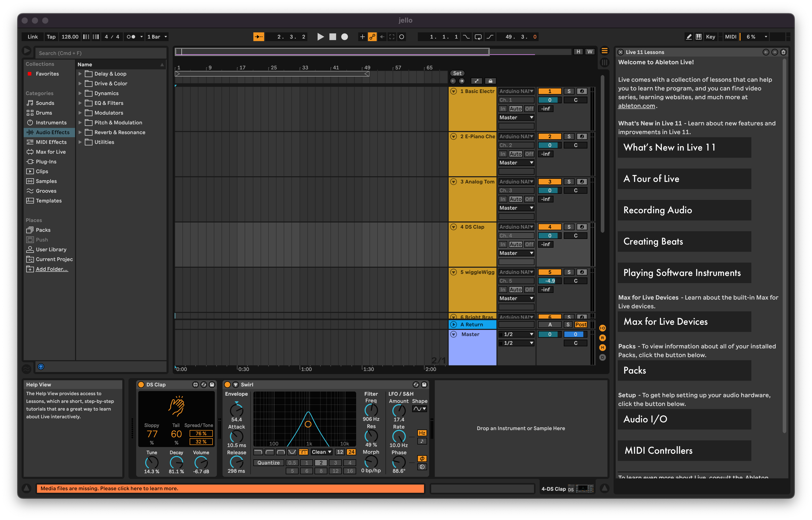This screenshot has height=520, width=812.
Task: Open the 1 Bar quantization menu
Action: pos(157,37)
